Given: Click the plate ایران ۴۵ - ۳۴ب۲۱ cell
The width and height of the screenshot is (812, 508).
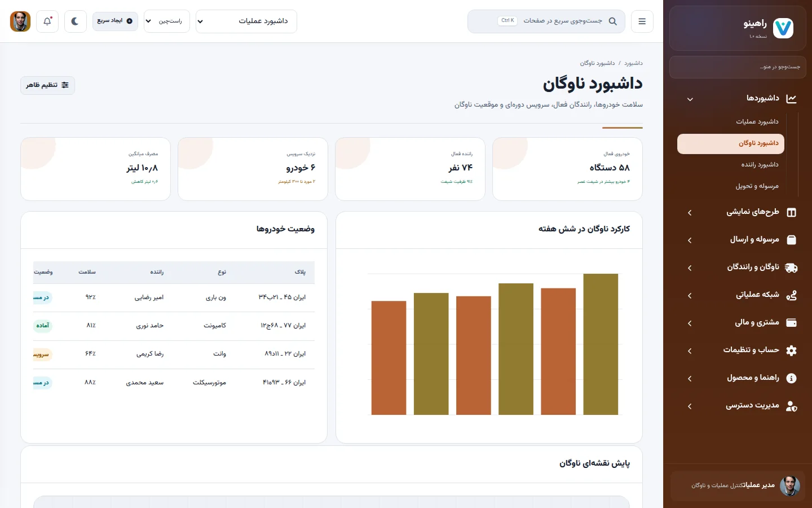Looking at the screenshot, I should [x=282, y=297].
